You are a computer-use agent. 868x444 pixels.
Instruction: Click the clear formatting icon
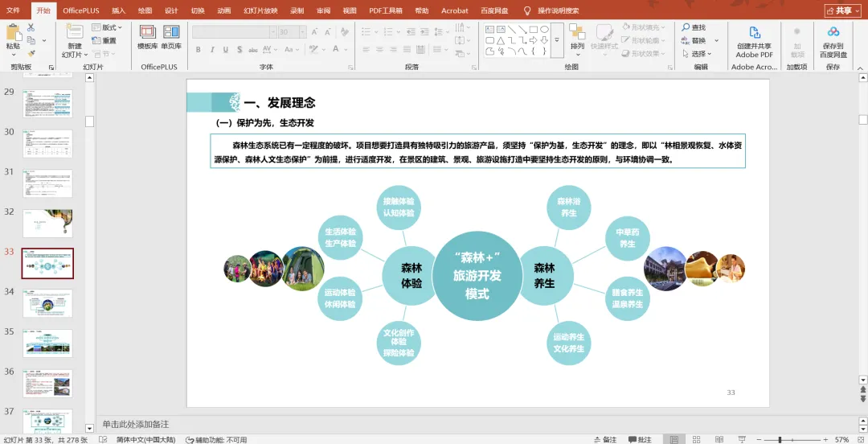344,32
